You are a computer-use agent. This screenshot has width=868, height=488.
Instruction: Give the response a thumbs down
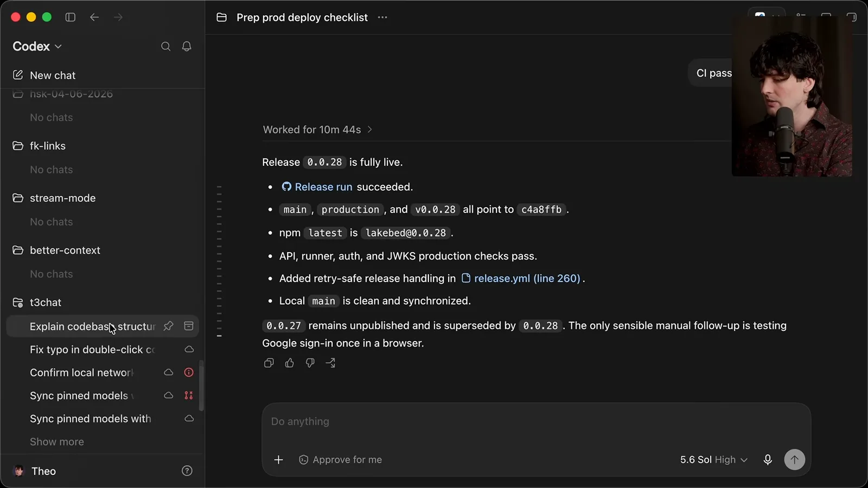310,363
